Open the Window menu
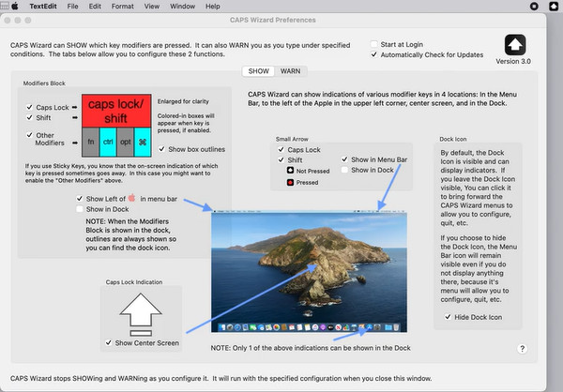 coord(182,7)
